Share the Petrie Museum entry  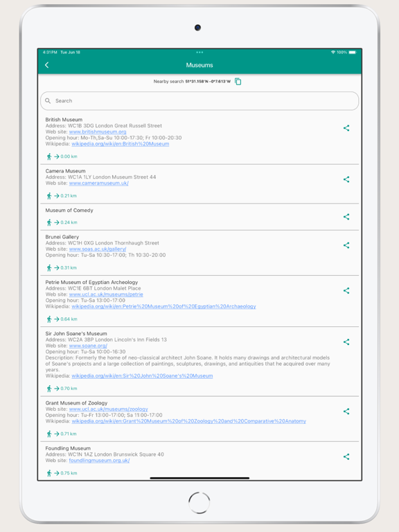(346, 290)
